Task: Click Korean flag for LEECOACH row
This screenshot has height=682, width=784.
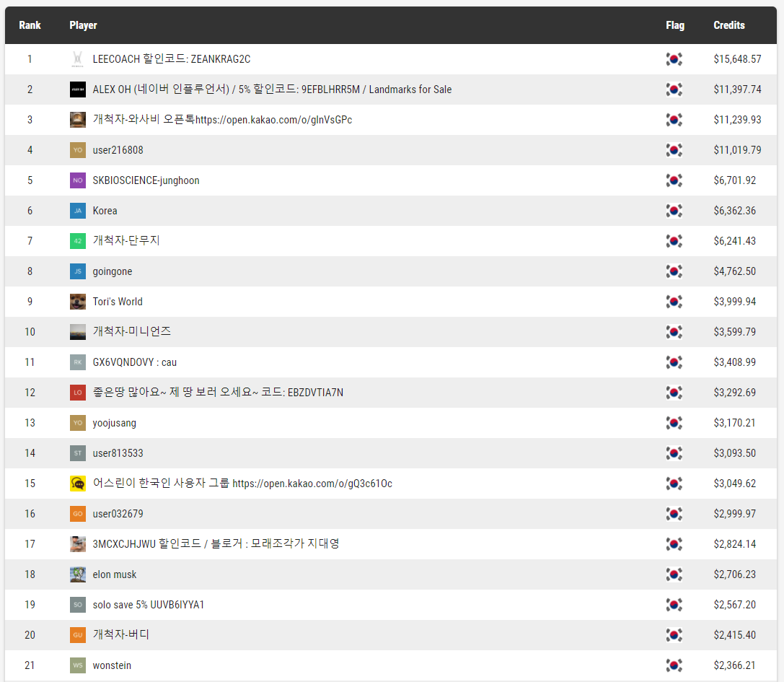Action: tap(674, 59)
